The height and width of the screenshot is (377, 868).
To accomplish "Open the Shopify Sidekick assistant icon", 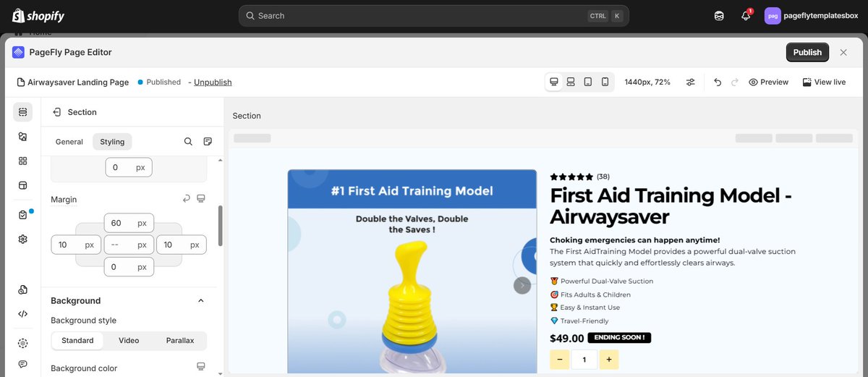I will 719,15.
